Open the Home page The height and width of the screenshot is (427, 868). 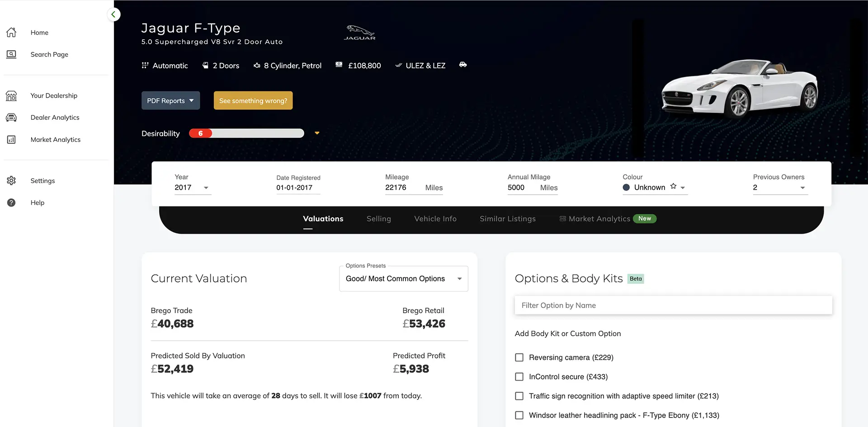pos(39,33)
